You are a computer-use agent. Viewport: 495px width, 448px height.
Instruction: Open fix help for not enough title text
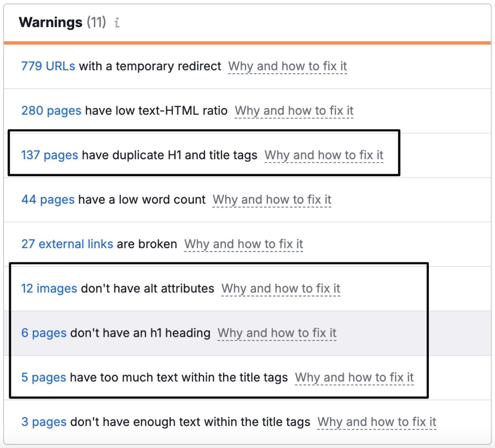377,422
